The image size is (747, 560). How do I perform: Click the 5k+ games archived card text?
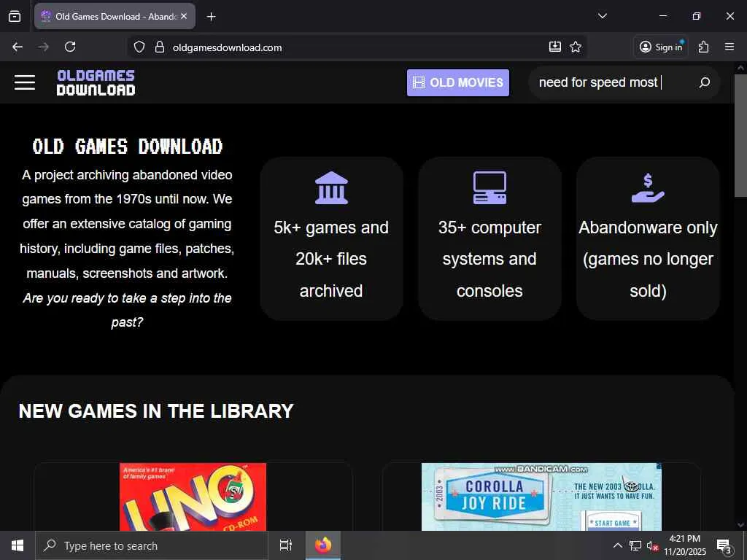[331, 259]
